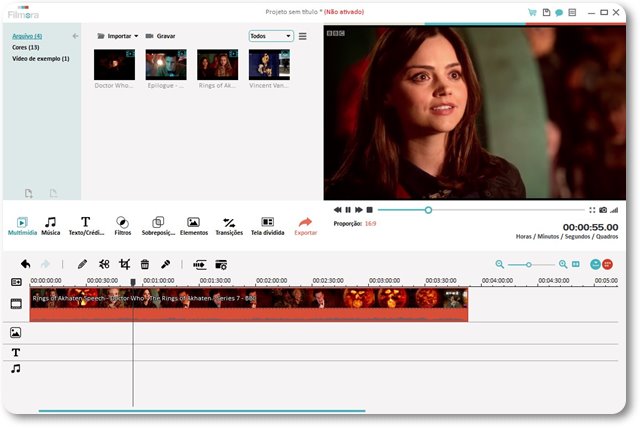The height and width of the screenshot is (428, 640).
Task: Click the 16:9 proportion value
Action: click(x=370, y=224)
